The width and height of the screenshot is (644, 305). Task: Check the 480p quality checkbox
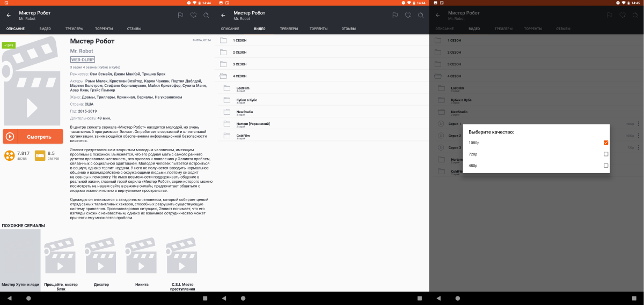click(x=606, y=166)
